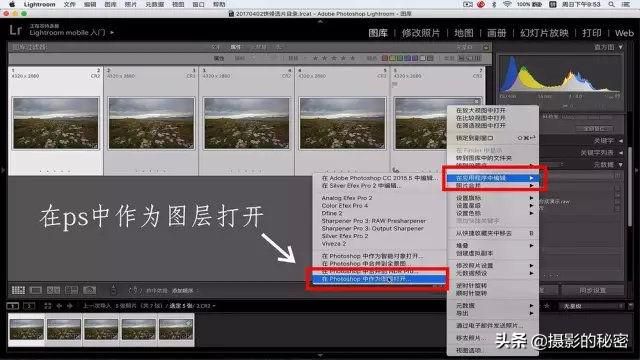
Task: Select the People view icon in toolbar
Action: click(x=89, y=290)
